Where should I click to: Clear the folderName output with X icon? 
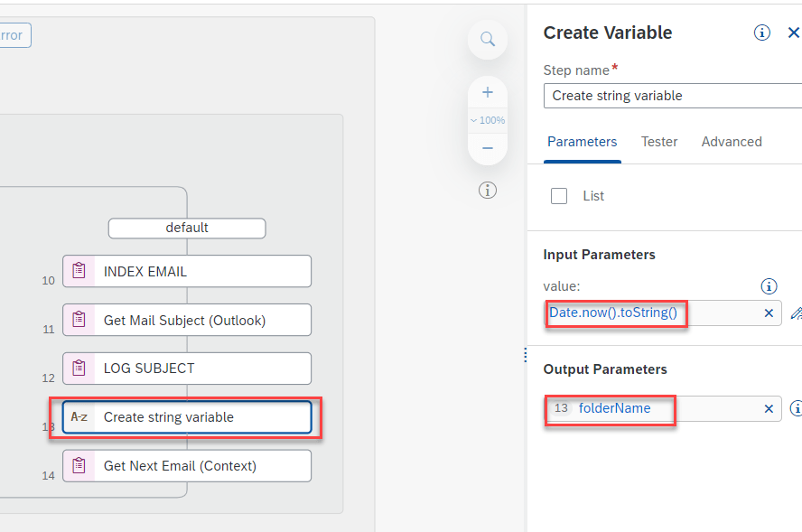coord(769,409)
